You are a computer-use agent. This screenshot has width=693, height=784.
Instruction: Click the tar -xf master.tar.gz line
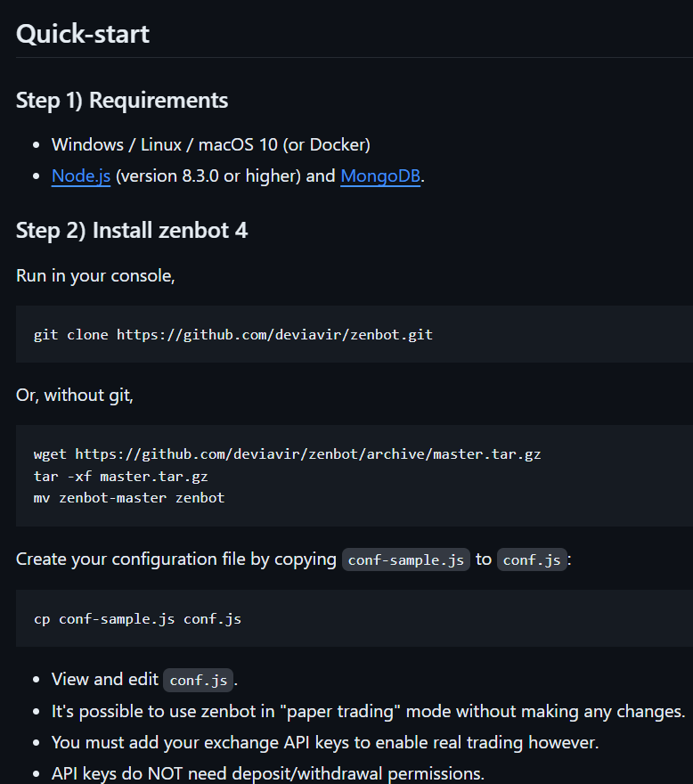tap(120, 476)
